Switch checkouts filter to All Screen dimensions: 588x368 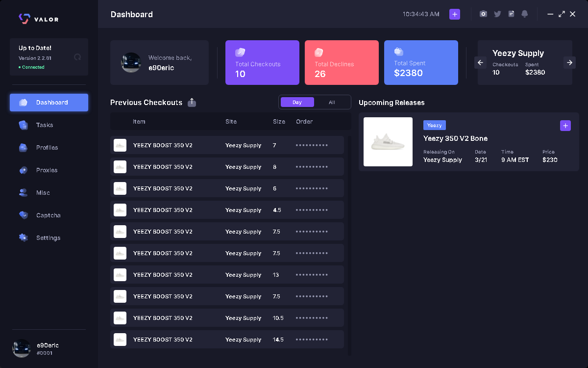click(332, 102)
